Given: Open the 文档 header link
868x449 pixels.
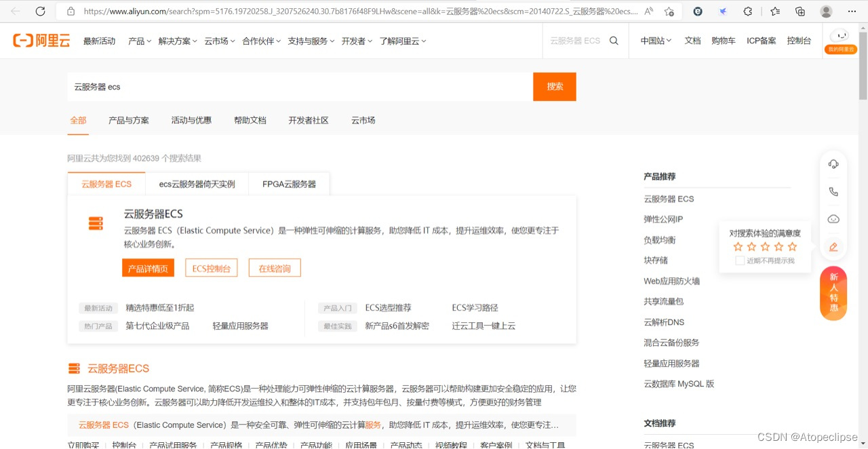Looking at the screenshot, I should coord(692,41).
